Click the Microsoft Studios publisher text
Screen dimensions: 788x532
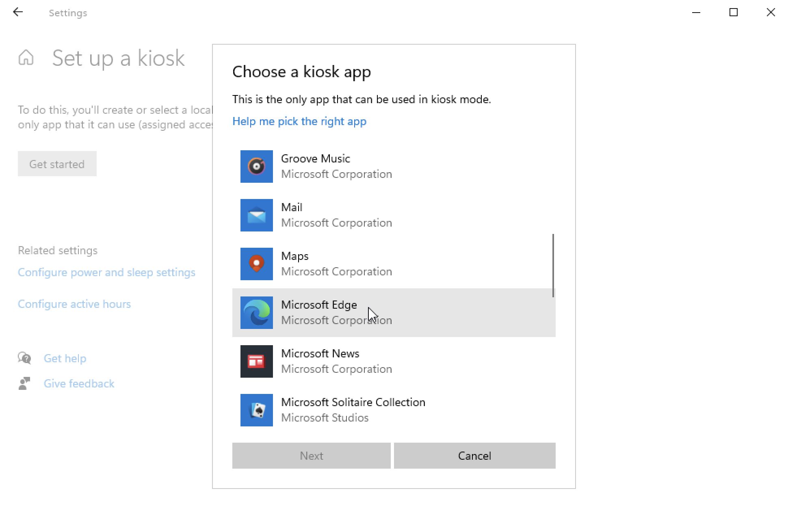[x=325, y=417]
